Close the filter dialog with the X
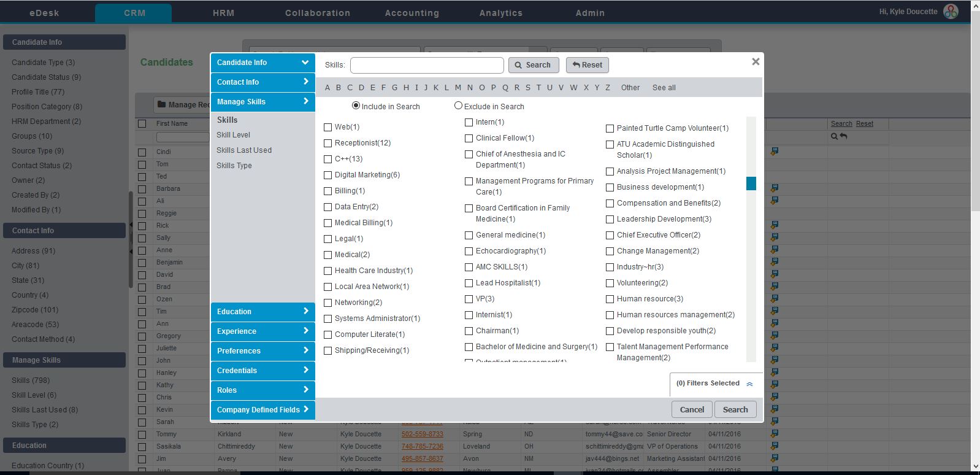Screen dimensions: 980x475 point(756,61)
